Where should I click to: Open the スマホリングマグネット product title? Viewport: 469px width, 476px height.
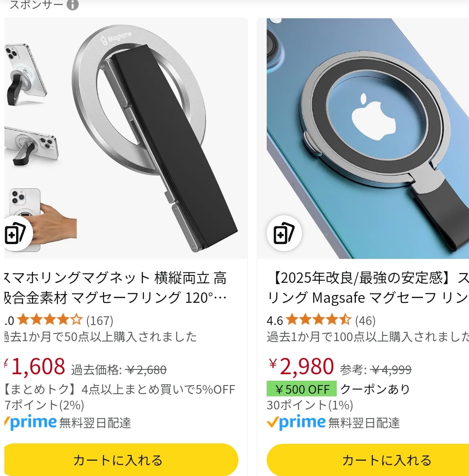tap(115, 288)
